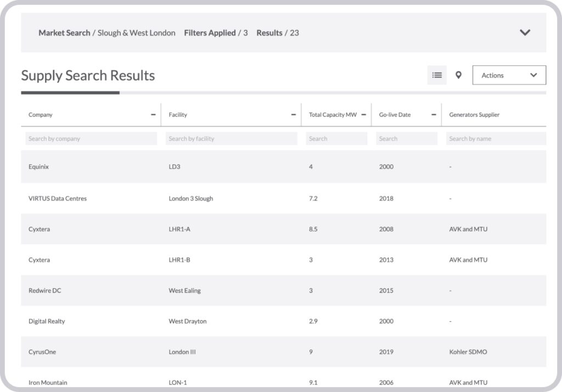The height and width of the screenshot is (392, 562).
Task: Click the Search by company field
Action: click(90, 138)
